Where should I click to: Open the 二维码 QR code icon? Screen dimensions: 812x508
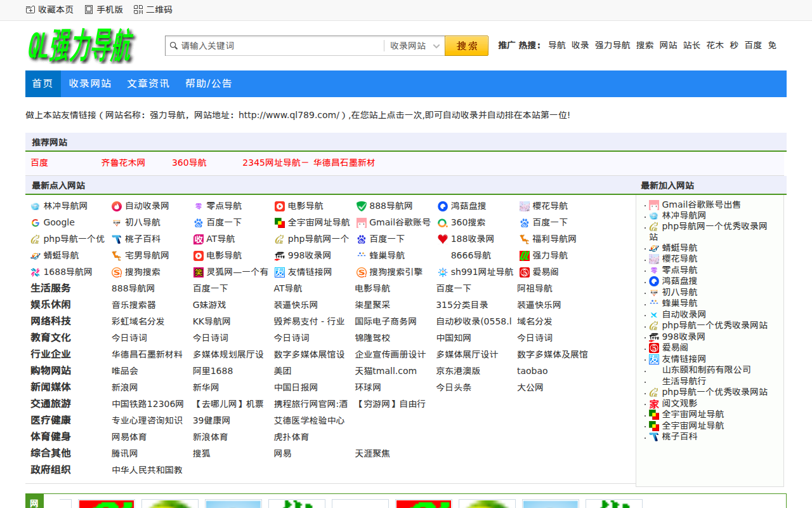(138, 10)
